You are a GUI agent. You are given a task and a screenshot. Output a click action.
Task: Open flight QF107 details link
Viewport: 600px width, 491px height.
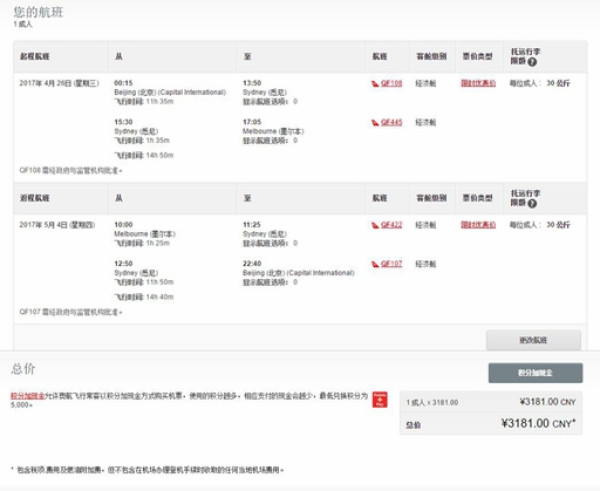pyautogui.click(x=391, y=264)
